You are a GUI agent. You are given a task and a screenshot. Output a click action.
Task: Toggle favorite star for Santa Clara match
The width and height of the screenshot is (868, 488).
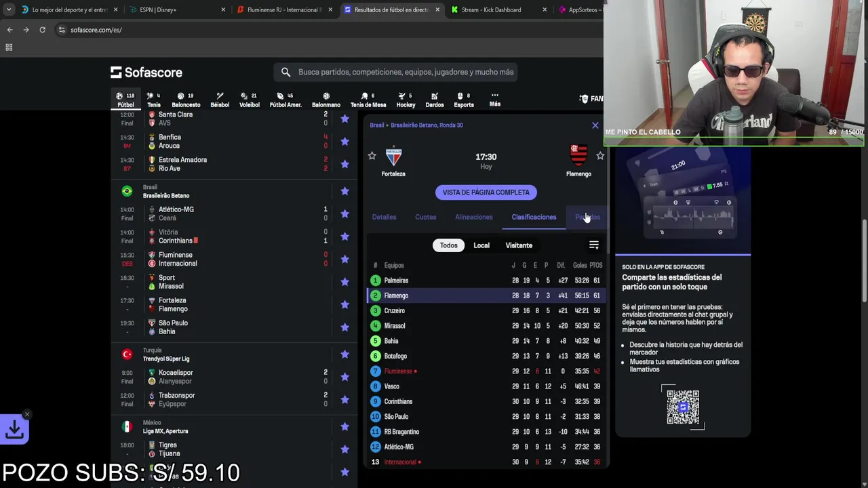click(344, 119)
